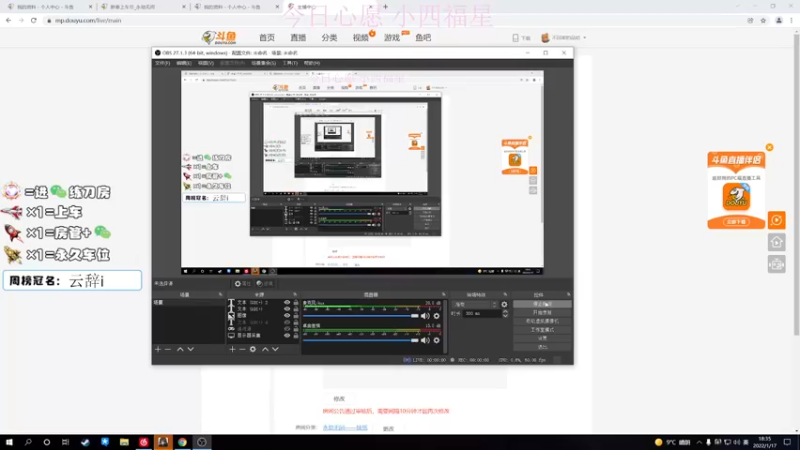Viewport: 800px width, 450px height.
Task: Open the OBS 工具(T) menu
Action: [290, 63]
